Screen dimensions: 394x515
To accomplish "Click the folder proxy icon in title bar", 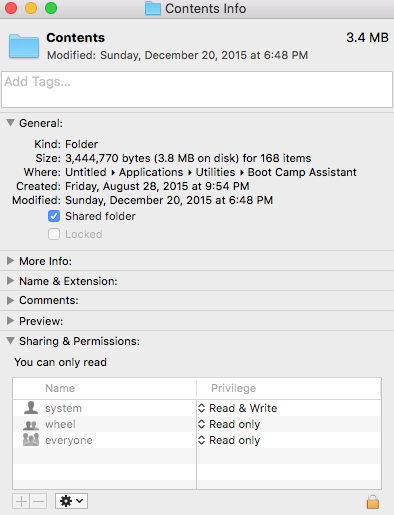I will tap(153, 8).
